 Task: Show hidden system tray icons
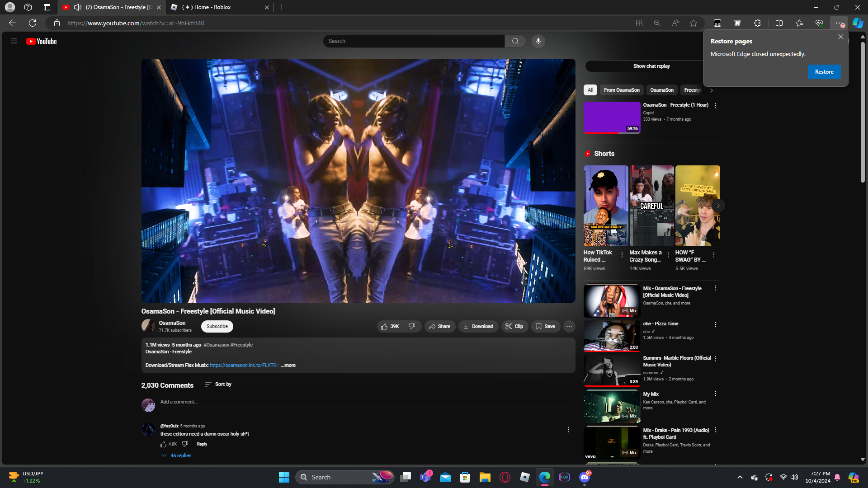(x=740, y=477)
